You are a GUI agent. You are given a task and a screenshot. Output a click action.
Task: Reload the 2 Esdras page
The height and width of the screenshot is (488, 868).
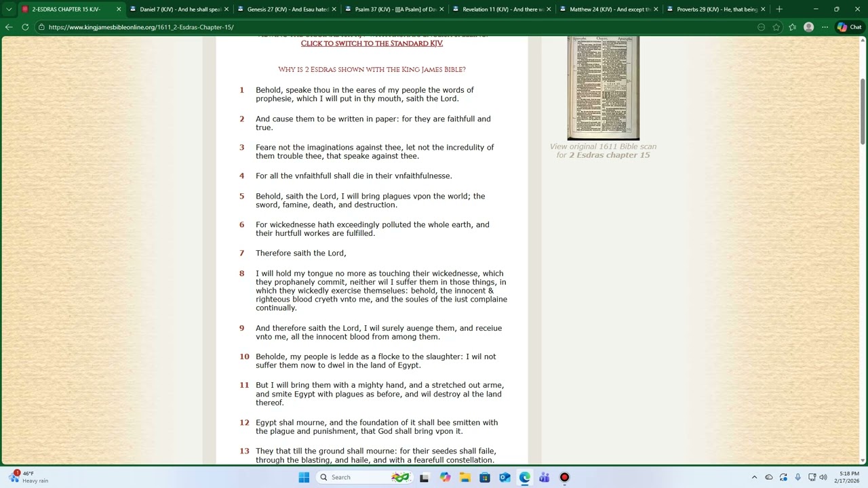pyautogui.click(x=25, y=27)
